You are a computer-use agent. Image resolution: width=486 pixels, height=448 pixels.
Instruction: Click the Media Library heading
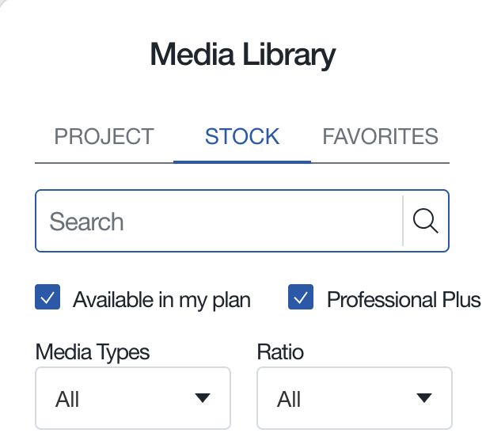pyautogui.click(x=243, y=55)
